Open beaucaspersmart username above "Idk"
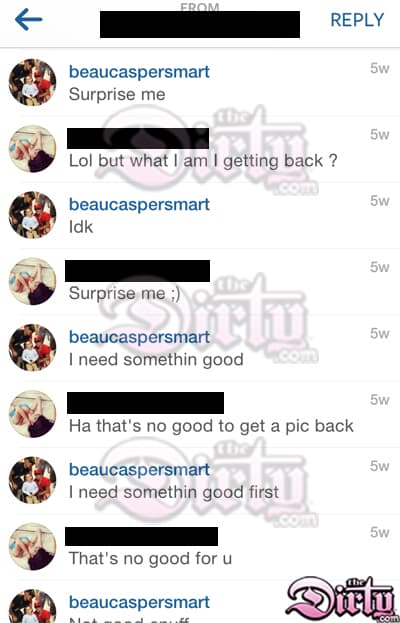400x623 pixels. point(139,205)
